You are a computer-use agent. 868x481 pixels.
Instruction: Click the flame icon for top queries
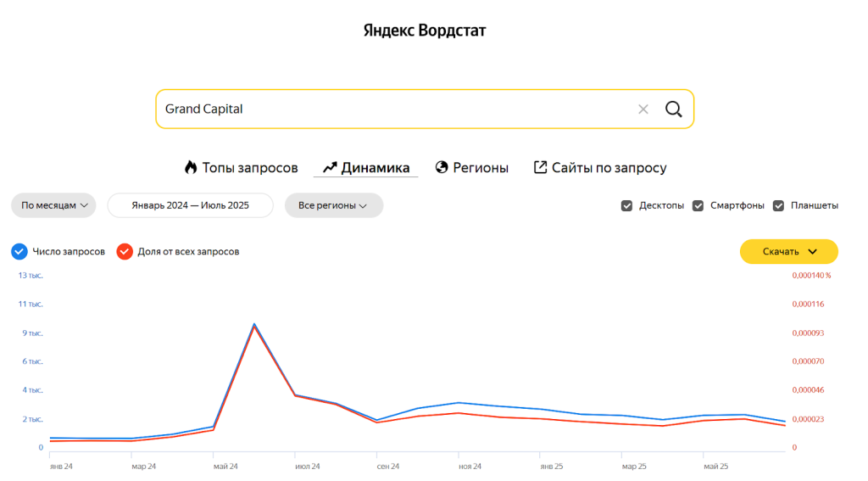(190, 167)
